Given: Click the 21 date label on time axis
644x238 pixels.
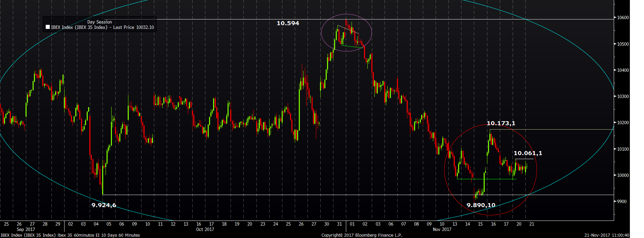Looking at the screenshot, I should tap(532, 224).
